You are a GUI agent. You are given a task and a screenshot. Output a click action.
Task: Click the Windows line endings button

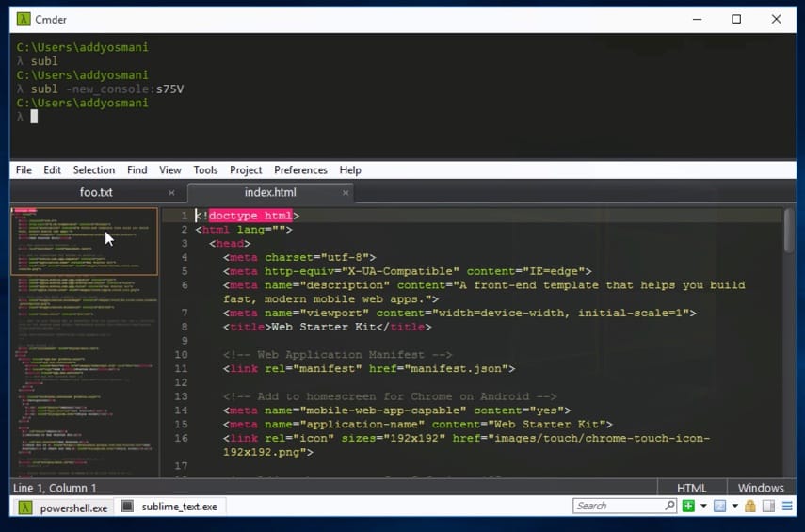761,488
